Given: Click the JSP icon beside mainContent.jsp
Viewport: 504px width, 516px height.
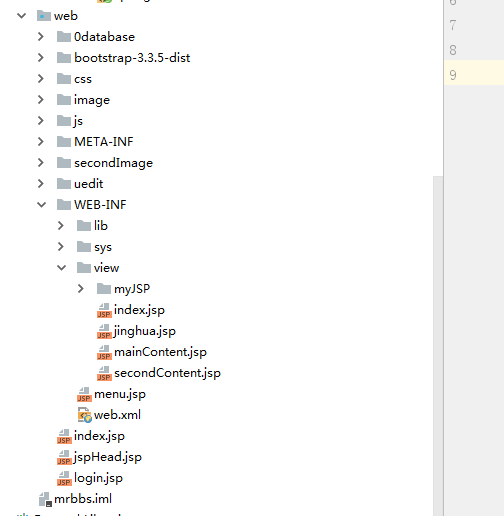Looking at the screenshot, I should [x=104, y=352].
